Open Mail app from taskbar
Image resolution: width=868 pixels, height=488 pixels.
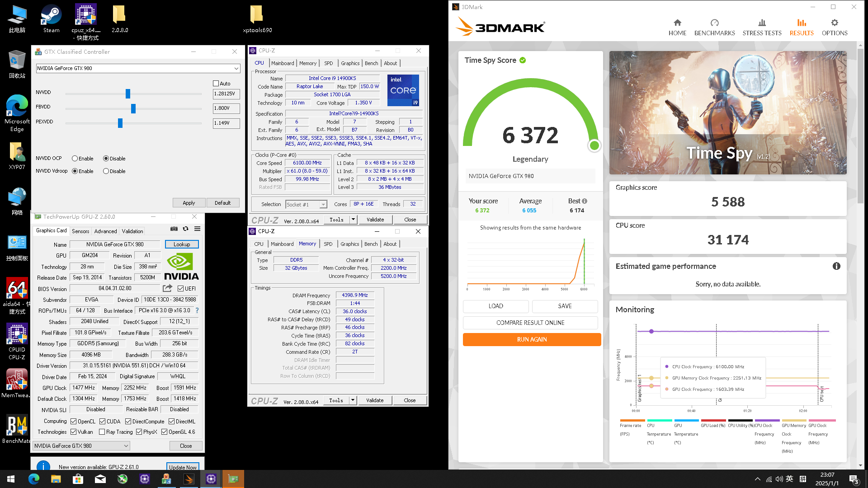click(100, 479)
